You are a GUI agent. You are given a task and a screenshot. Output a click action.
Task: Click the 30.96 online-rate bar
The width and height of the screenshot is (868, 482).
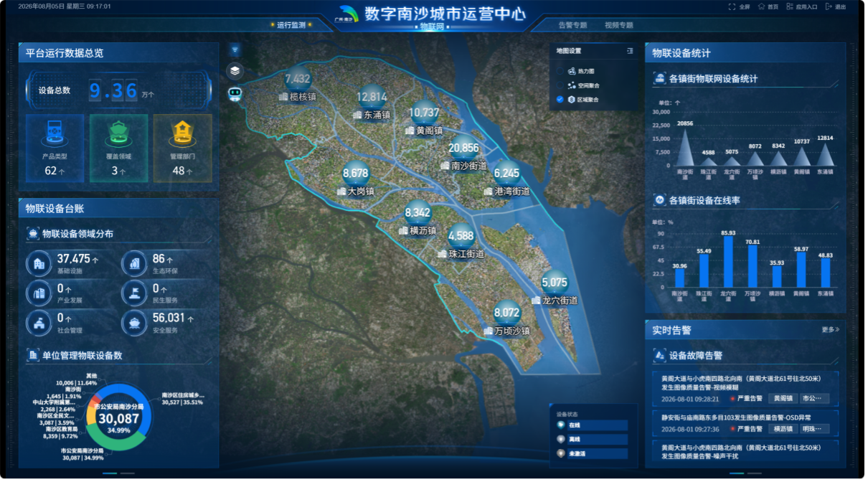click(x=679, y=278)
